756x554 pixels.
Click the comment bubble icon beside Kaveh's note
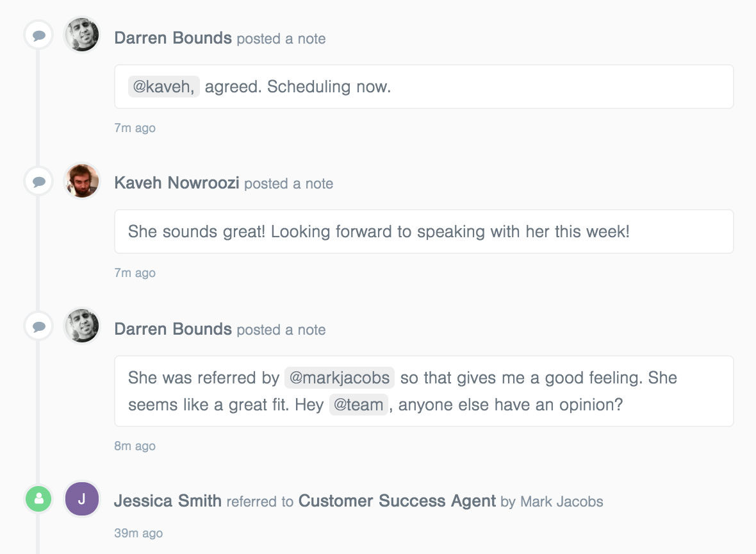pos(39,181)
